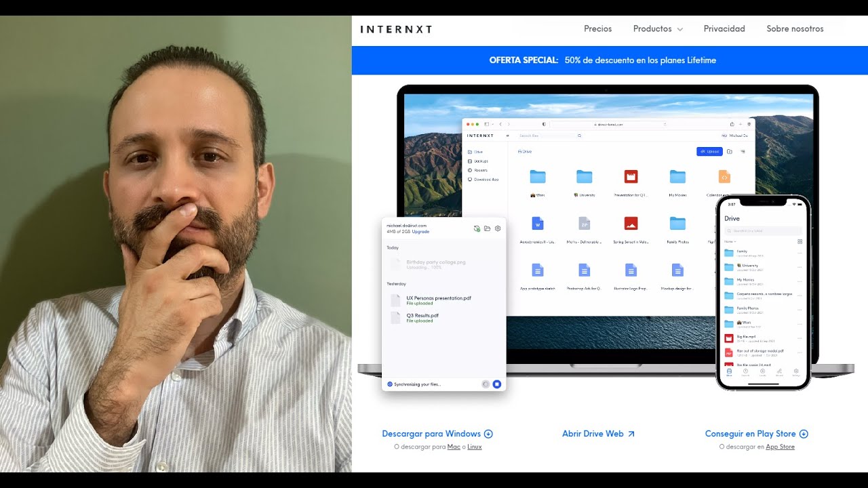868x488 pixels.
Task: Open Family folder on phone app
Action: tap(763, 253)
